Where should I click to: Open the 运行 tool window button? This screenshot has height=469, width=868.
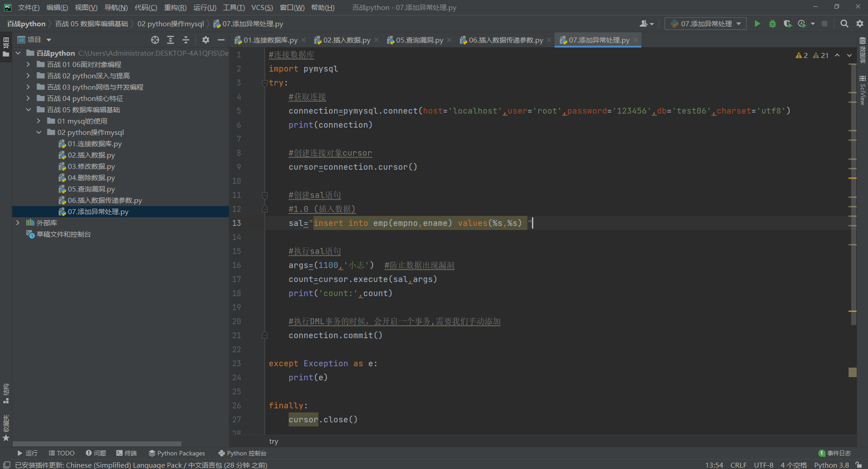coord(27,453)
